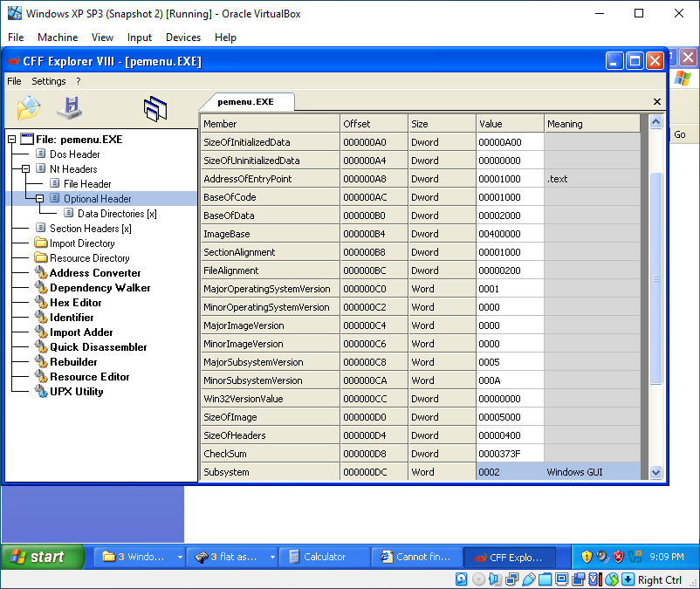Select the Optional Header tree node
Viewport: 700px width, 589px height.
click(98, 199)
